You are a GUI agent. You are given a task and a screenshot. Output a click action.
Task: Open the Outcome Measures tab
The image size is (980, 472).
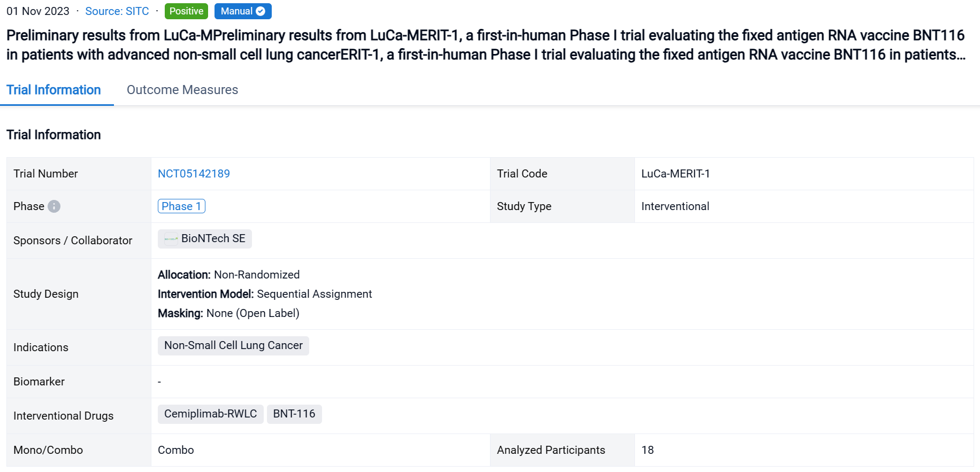coord(182,90)
